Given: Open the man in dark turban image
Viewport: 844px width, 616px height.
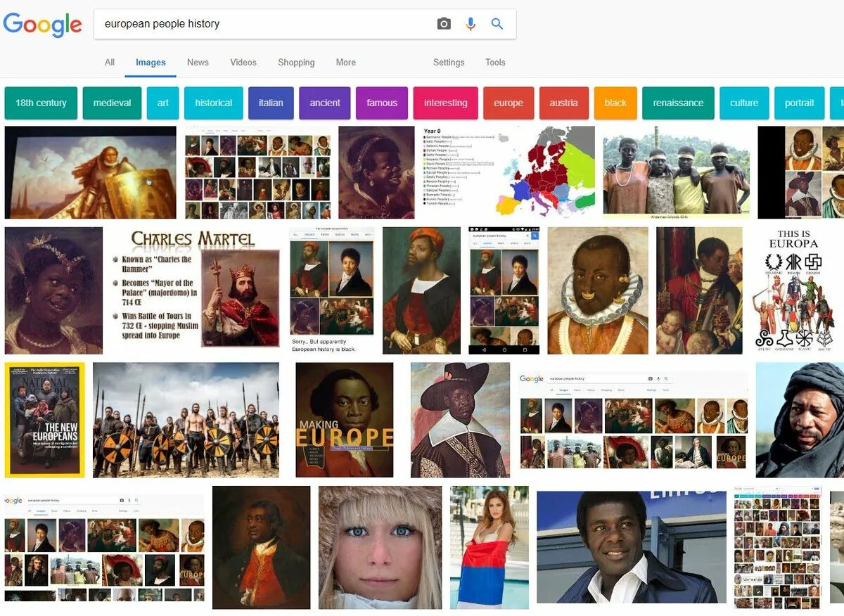Looking at the screenshot, I should pos(800,420).
